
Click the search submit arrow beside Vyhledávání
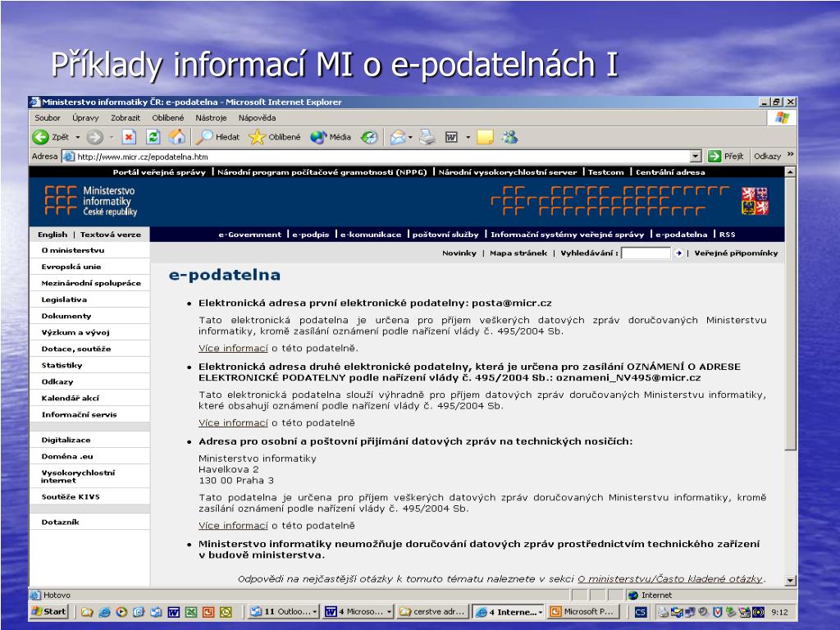click(678, 253)
